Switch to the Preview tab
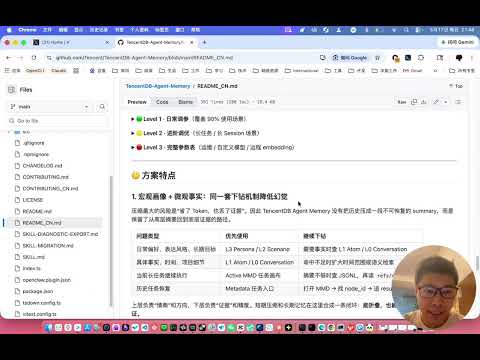Viewport: 480px width, 360px height. [x=137, y=102]
